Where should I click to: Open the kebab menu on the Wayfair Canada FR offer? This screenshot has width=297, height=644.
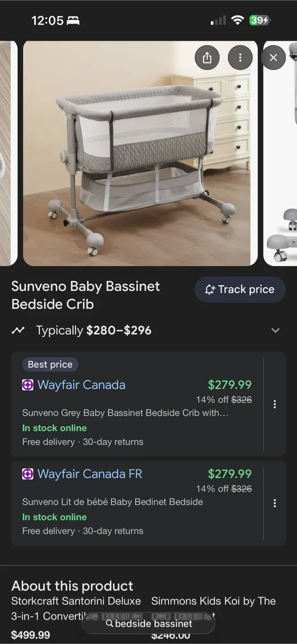275,503
